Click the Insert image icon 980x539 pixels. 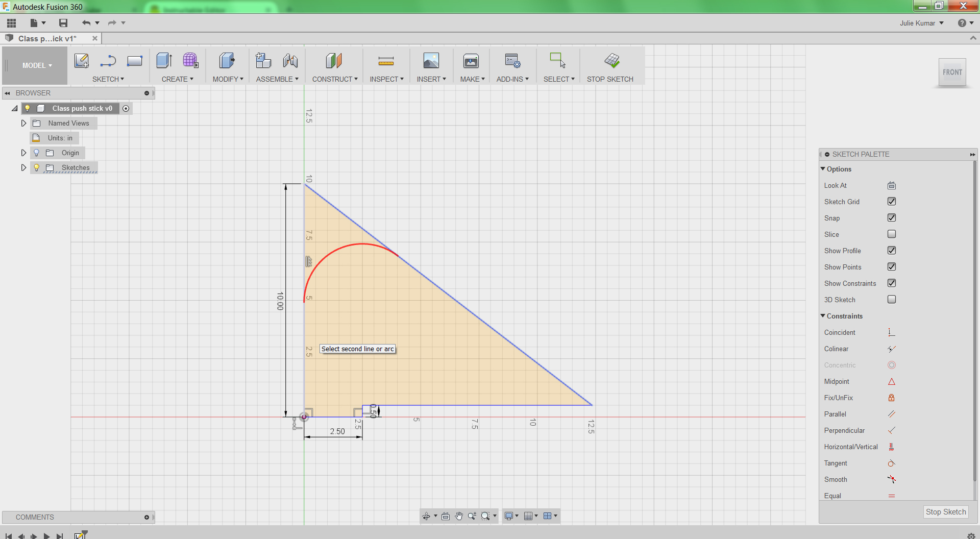point(431,61)
